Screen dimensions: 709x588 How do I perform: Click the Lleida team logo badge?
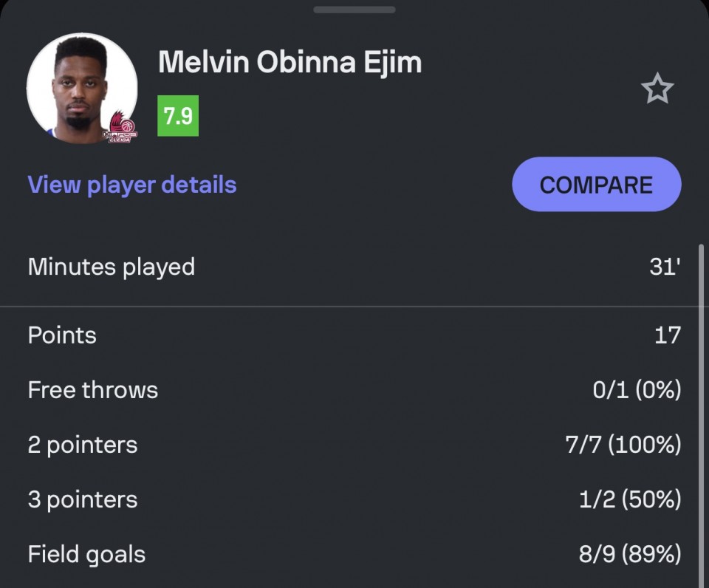(x=118, y=127)
